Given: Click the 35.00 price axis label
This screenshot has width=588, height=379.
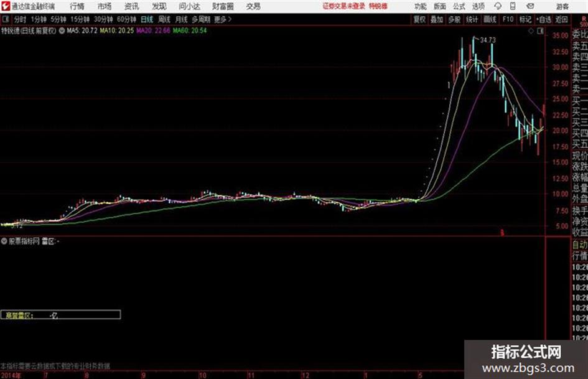Looking at the screenshot, I should [560, 35].
